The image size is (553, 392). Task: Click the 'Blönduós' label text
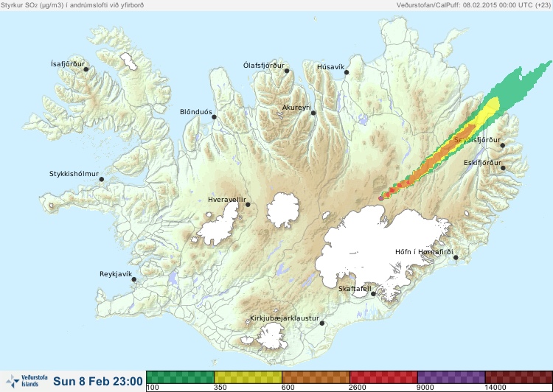196,112
